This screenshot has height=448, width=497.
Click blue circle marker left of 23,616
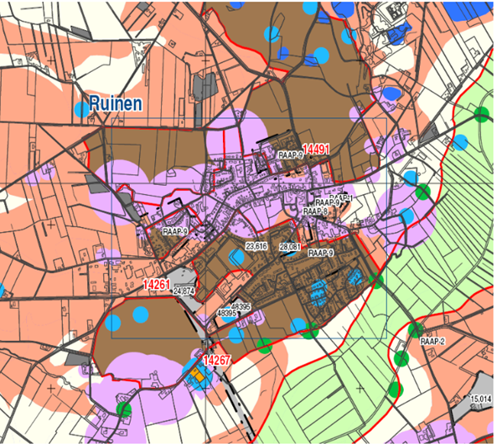236,257
